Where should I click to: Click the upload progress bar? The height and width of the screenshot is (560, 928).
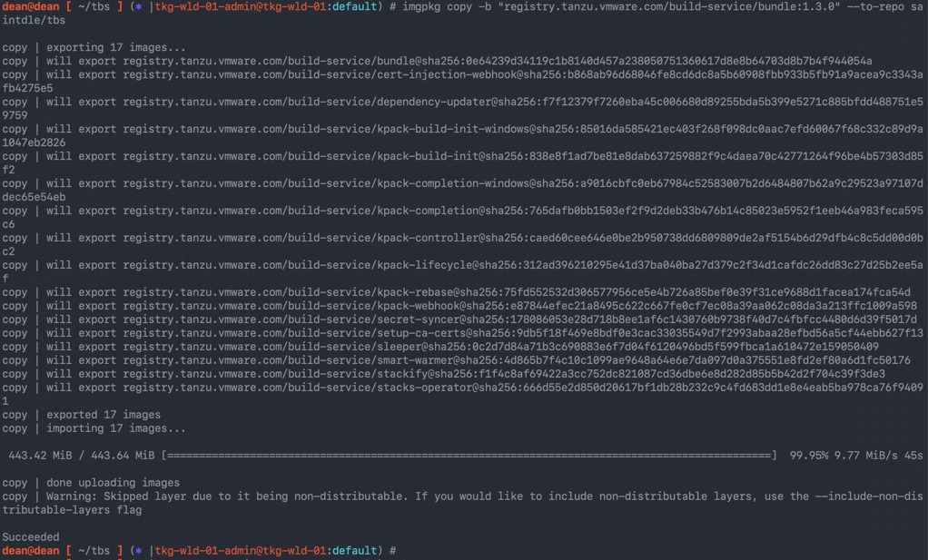[469, 456]
